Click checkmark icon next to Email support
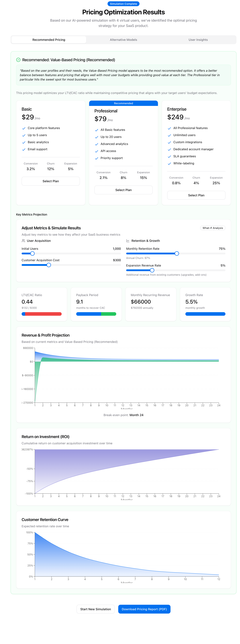 [x=24, y=149]
